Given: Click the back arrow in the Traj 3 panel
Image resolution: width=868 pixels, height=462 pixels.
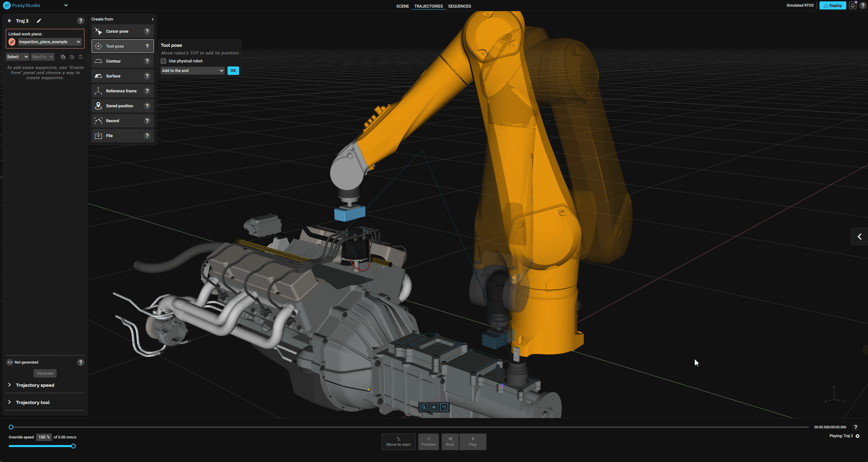Looking at the screenshot, I should 9,21.
